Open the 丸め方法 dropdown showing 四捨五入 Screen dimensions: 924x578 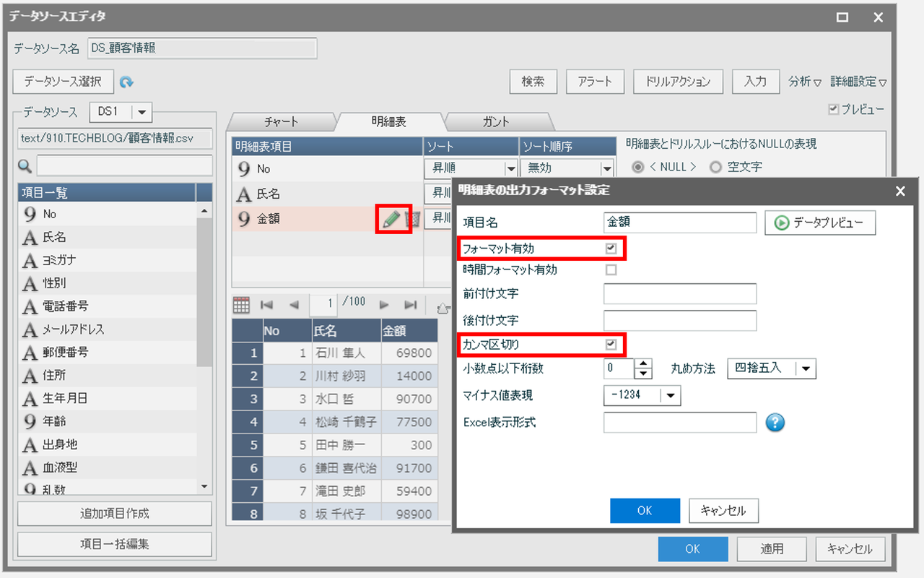click(x=806, y=368)
